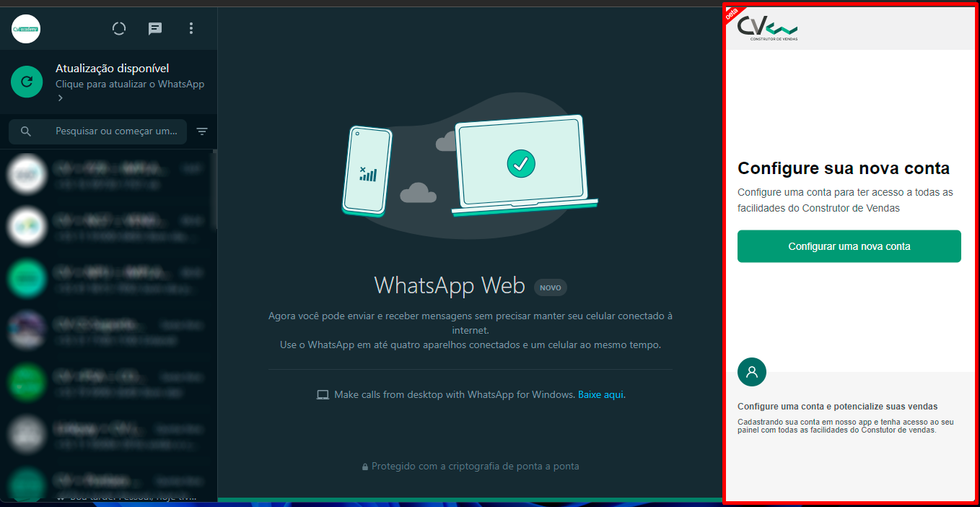The height and width of the screenshot is (507, 980).
Task: Click the CV Construtor de Vendas logo
Action: (x=768, y=28)
